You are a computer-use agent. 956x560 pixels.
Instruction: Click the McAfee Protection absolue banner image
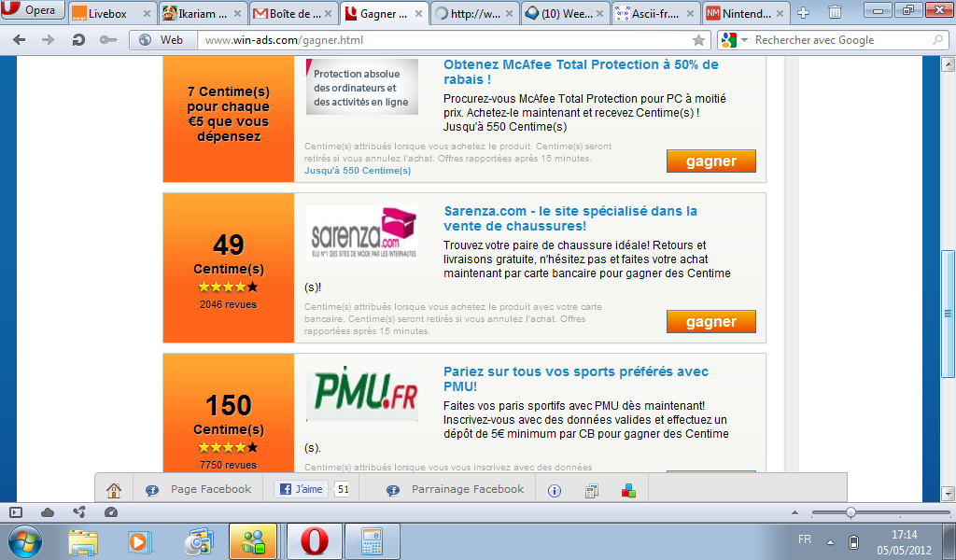click(362, 87)
